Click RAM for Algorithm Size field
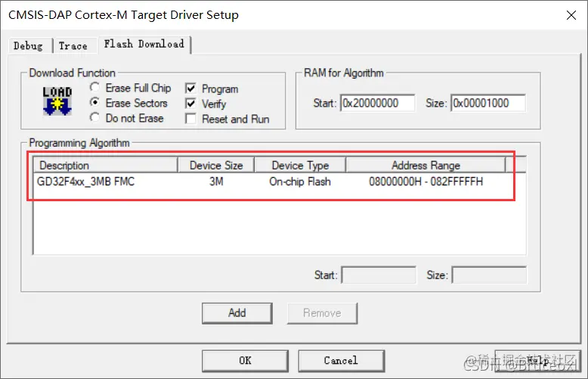Viewport: 588px width, 379px height. 488,103
